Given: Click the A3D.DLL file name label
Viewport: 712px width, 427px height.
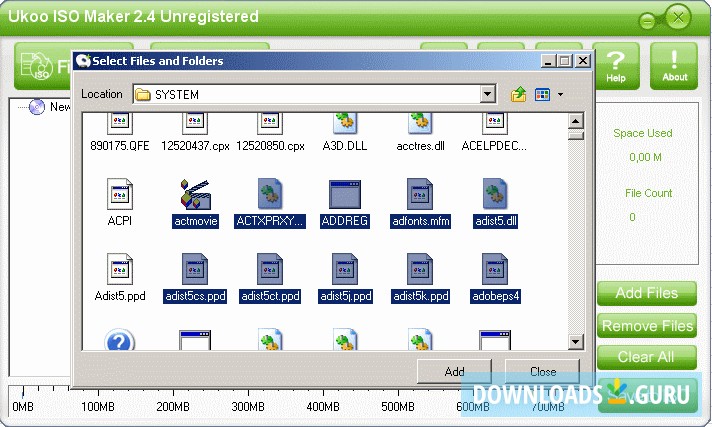Looking at the screenshot, I should click(345, 146).
